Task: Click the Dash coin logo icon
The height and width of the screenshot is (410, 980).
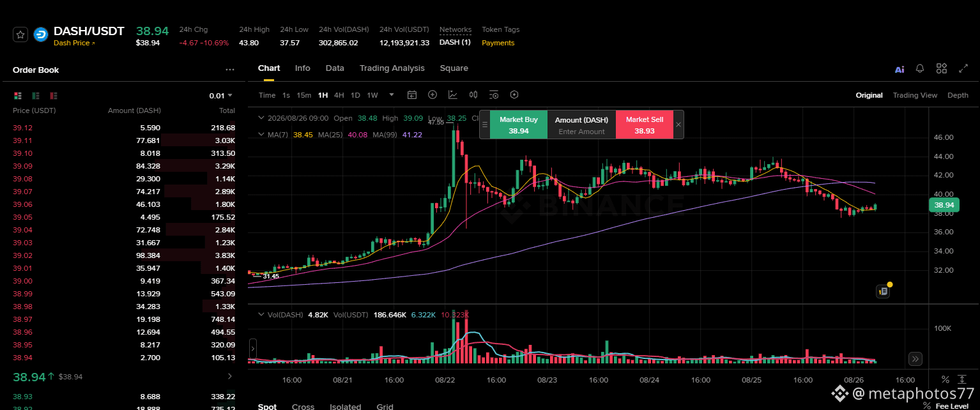Action: [41, 35]
